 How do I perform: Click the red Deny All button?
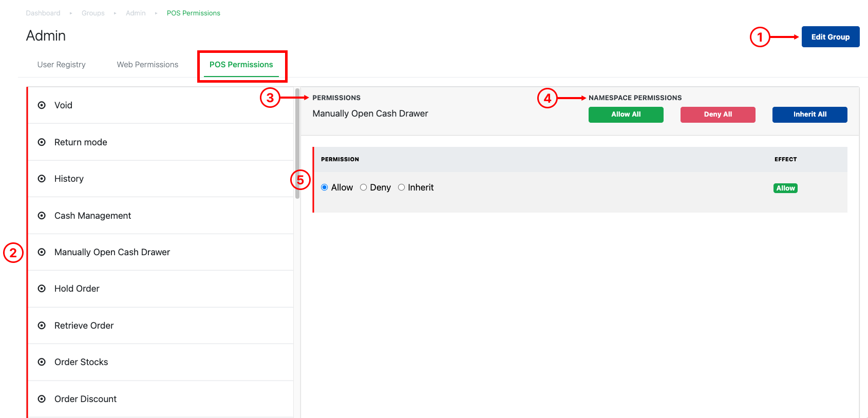point(718,115)
